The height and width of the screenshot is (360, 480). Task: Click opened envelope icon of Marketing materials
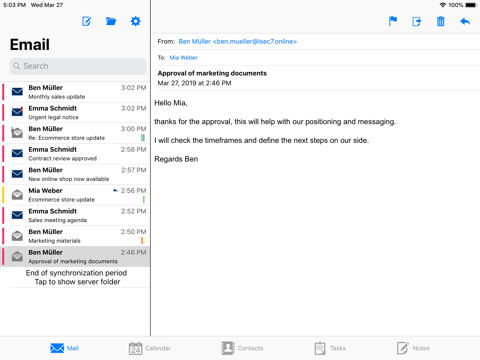(17, 236)
